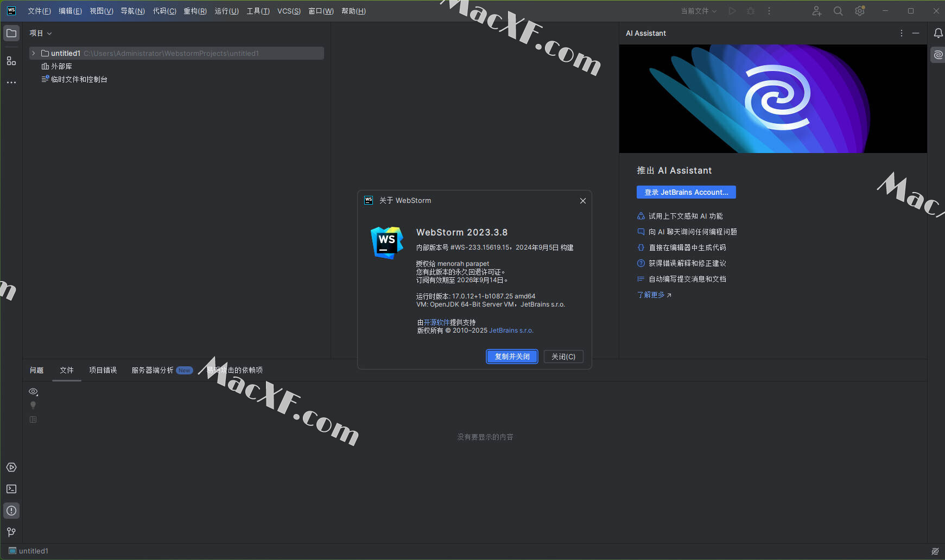Open more run actions vertical dots
This screenshot has width=945, height=560.
[x=769, y=11]
